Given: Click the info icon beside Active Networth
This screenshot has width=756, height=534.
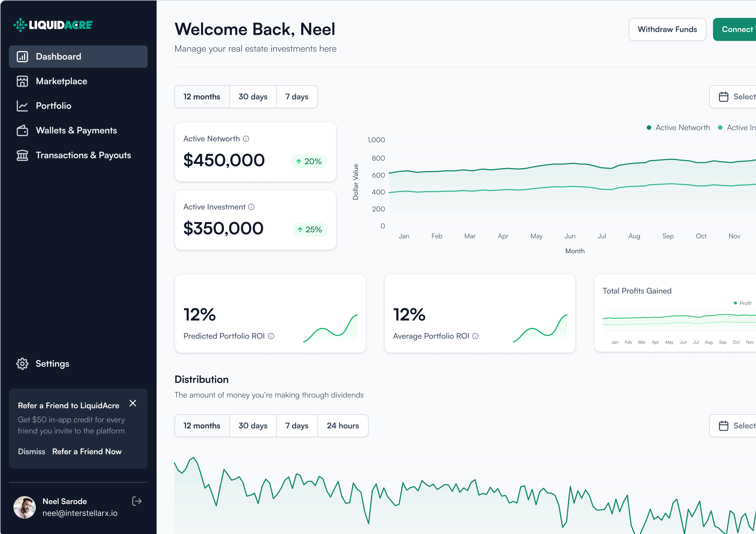Looking at the screenshot, I should click(246, 139).
